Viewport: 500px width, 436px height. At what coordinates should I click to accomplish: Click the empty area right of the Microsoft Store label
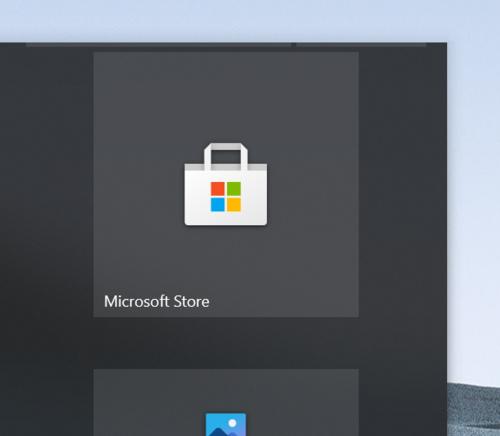[284, 302]
